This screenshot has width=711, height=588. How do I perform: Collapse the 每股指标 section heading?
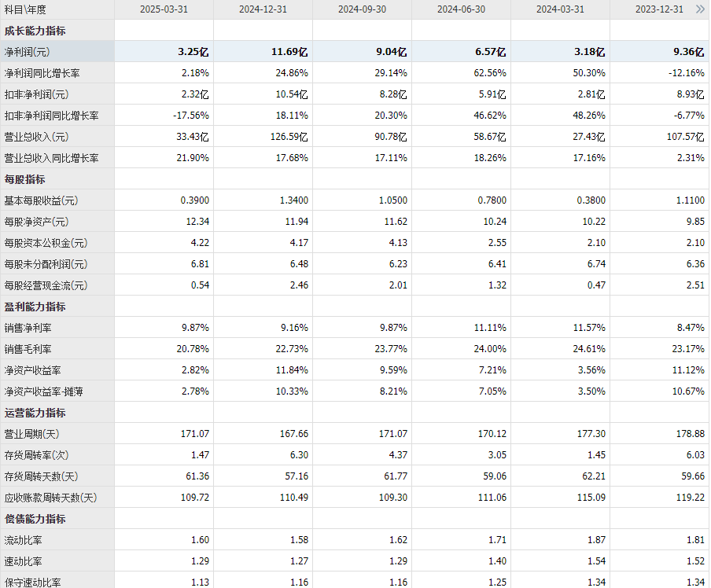point(24,179)
